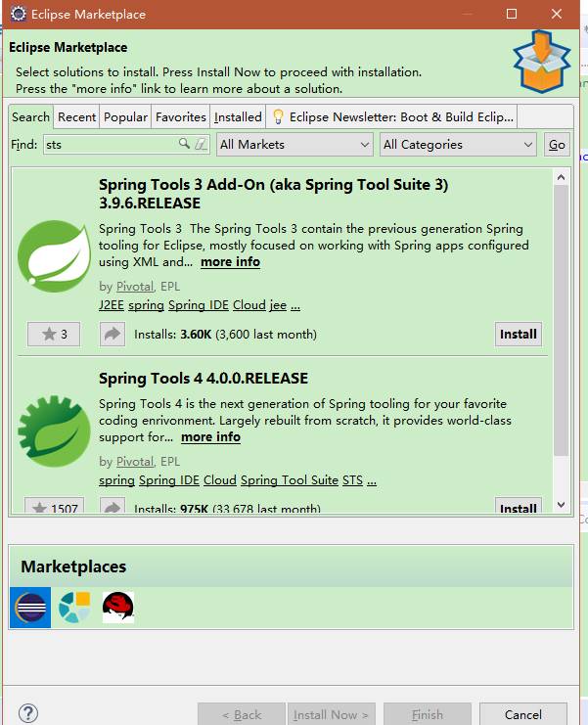
Task: Click the lowercase spring tag under Spring Tools 4
Action: pyautogui.click(x=116, y=480)
